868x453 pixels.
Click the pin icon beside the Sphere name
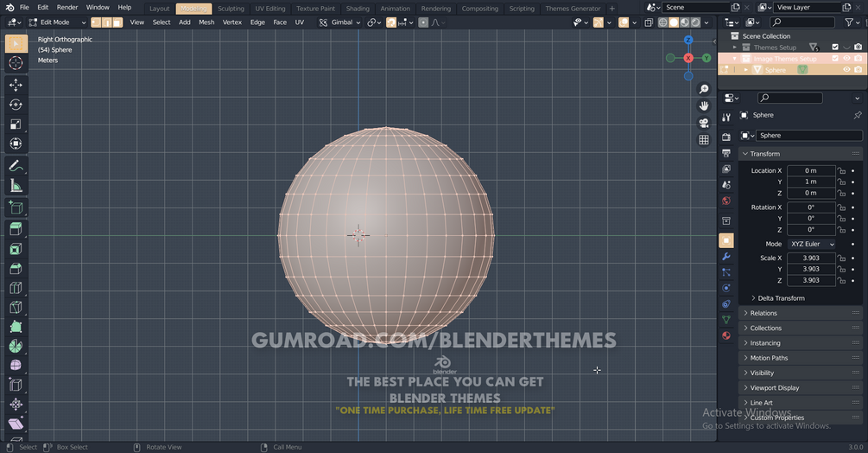click(858, 115)
